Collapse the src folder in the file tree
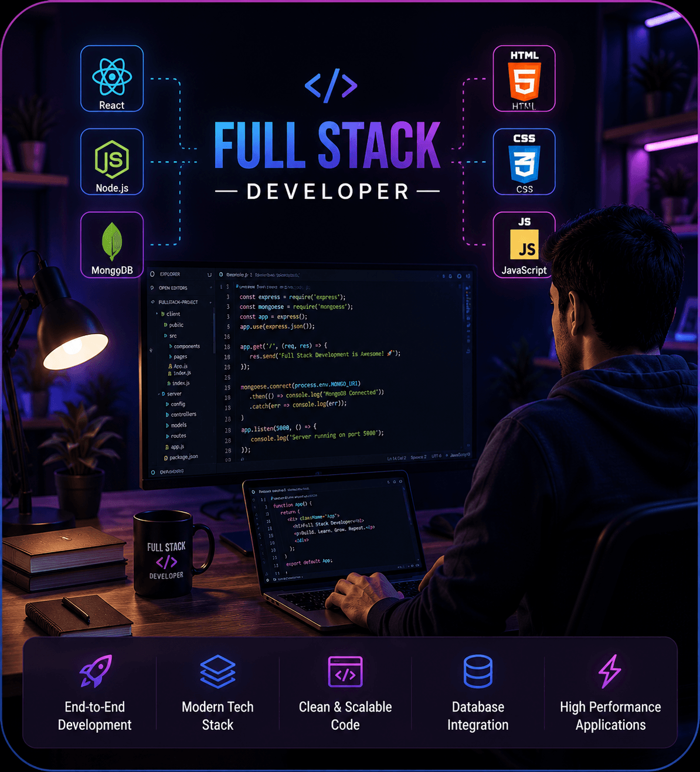The image size is (700, 772). point(171,336)
